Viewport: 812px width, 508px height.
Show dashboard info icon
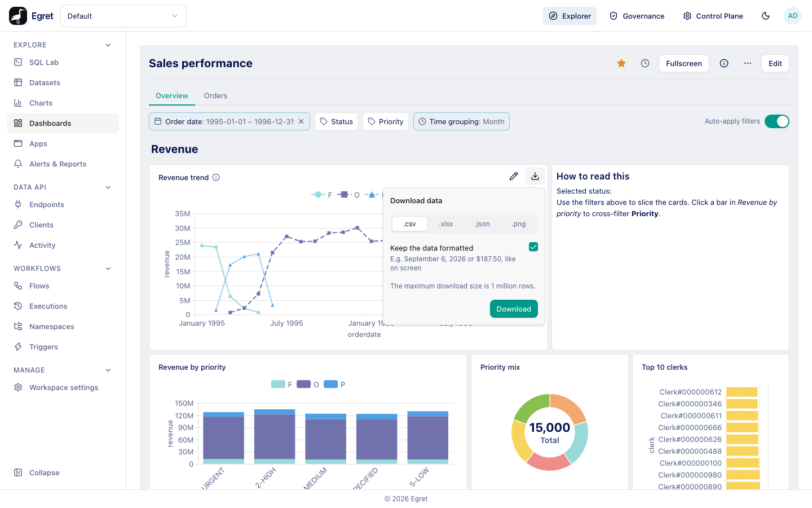(x=724, y=63)
